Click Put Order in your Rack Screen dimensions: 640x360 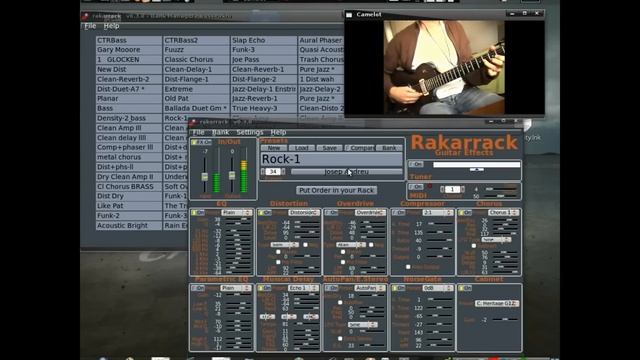pos(336,190)
